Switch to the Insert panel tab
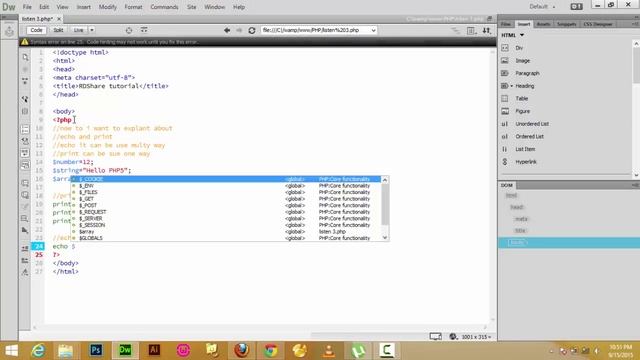 (x=524, y=24)
